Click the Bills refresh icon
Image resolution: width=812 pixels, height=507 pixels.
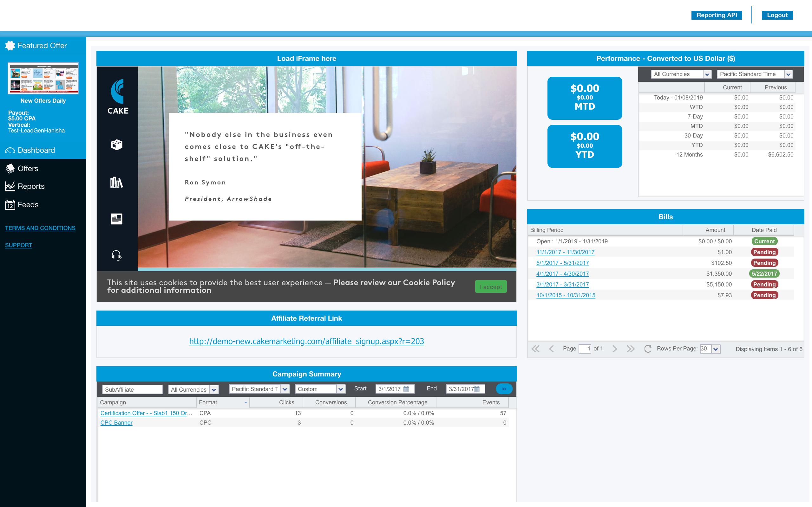[x=648, y=349]
